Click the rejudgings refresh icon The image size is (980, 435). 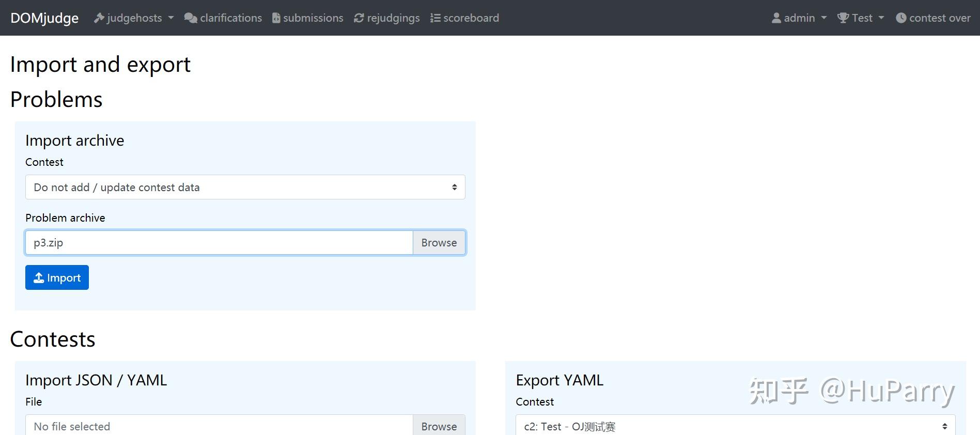pos(359,18)
